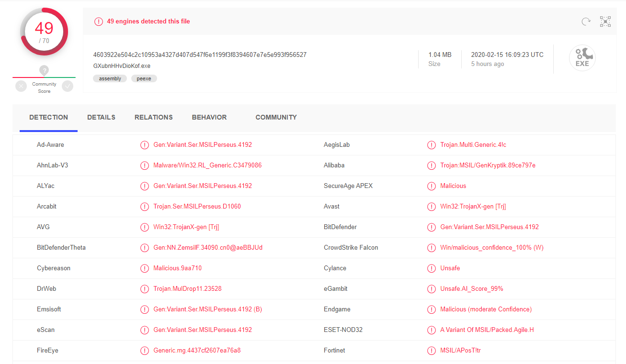Click 'Malicious.9aa710' detection result
Viewport: 626px width, 364px height.
click(178, 268)
